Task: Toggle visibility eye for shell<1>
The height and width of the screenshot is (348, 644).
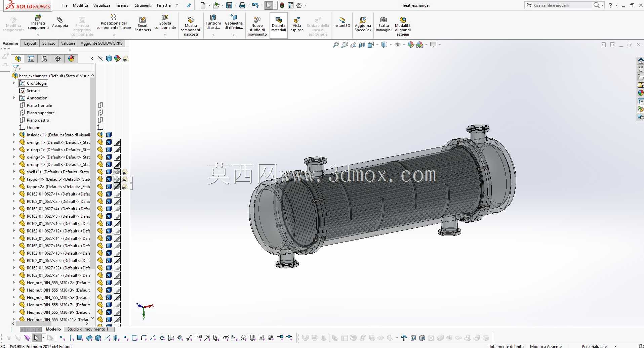Action: (x=125, y=172)
